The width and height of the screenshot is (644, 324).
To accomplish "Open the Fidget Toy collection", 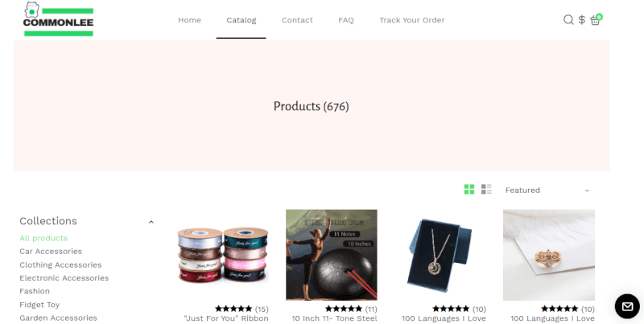I will 39,305.
